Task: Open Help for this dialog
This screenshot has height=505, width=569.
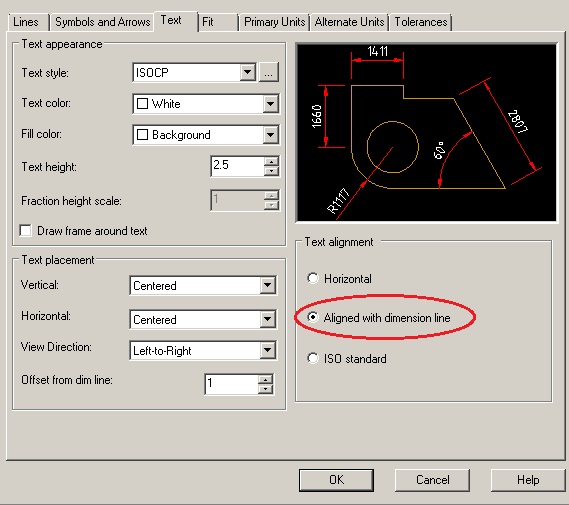Action: click(528, 480)
